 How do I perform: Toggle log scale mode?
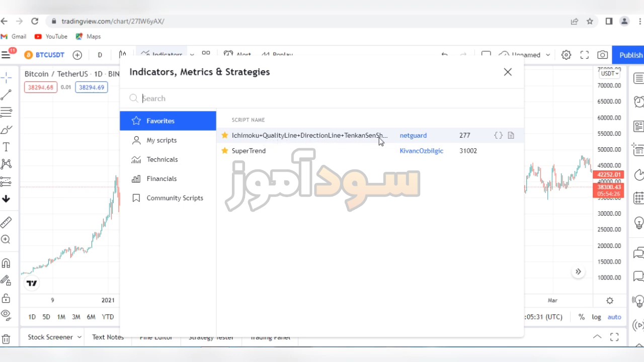point(596,317)
